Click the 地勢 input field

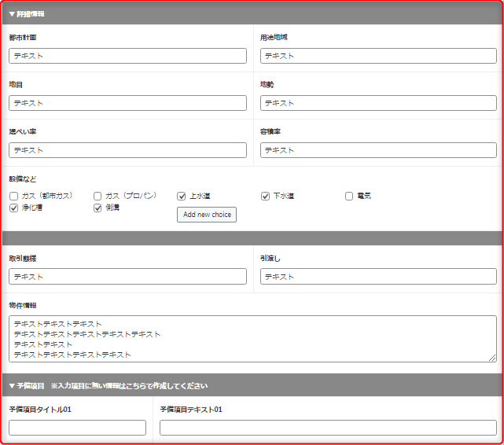coord(378,103)
